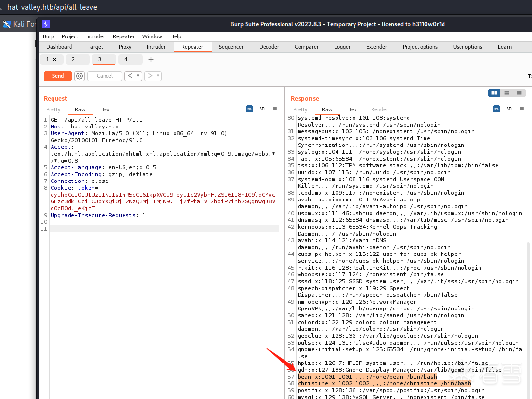Switch Response view to Render

[x=379, y=109]
